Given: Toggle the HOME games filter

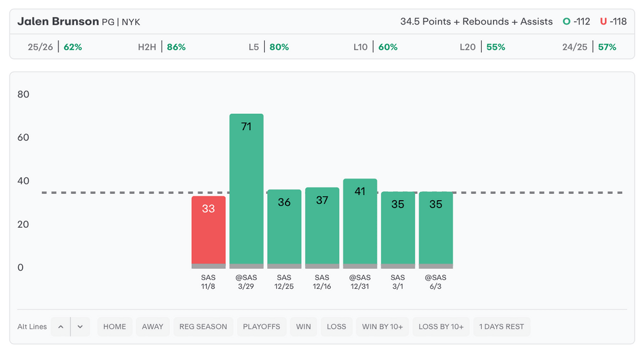Looking at the screenshot, I should (x=114, y=327).
